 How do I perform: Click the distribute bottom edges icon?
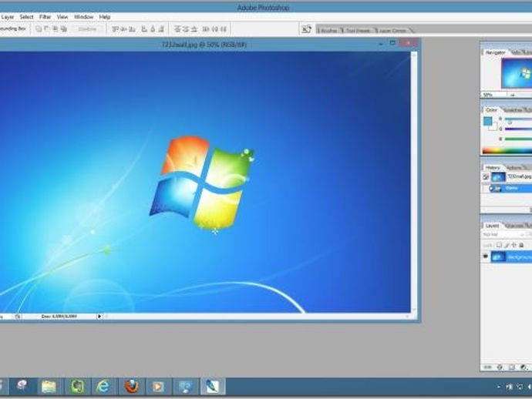pos(194,29)
